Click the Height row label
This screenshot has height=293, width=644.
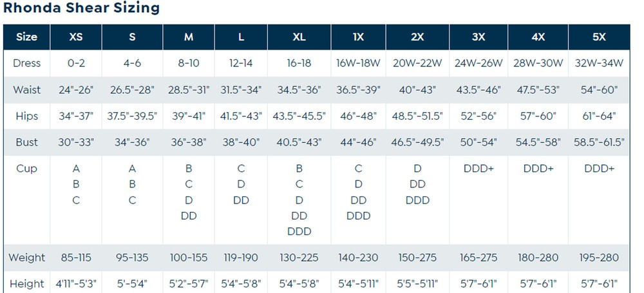pos(26,283)
